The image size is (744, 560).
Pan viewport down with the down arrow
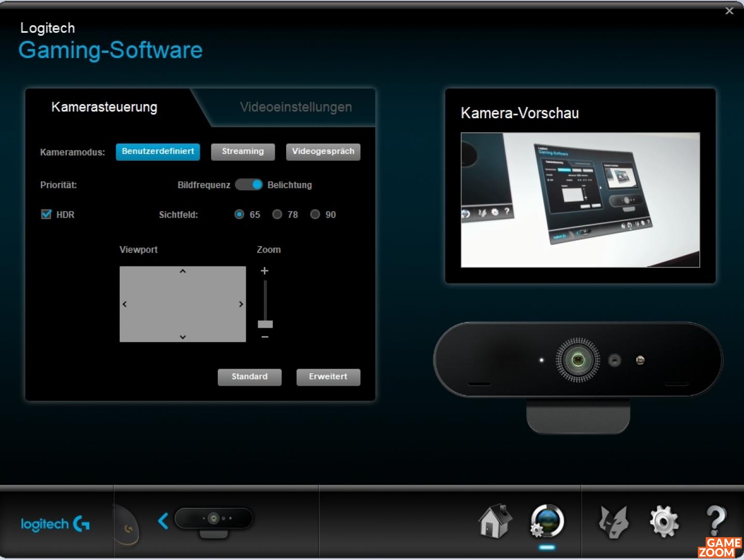tap(183, 337)
